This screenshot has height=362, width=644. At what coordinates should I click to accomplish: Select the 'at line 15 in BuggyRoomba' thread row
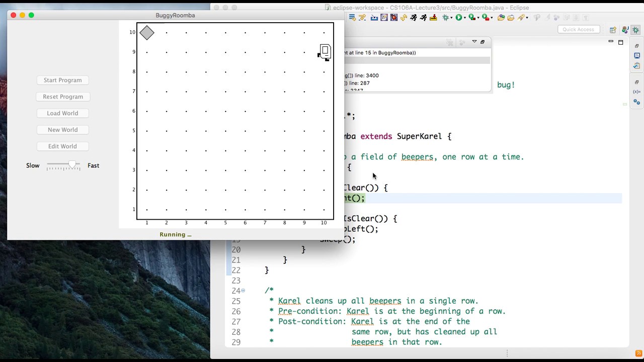(380, 52)
